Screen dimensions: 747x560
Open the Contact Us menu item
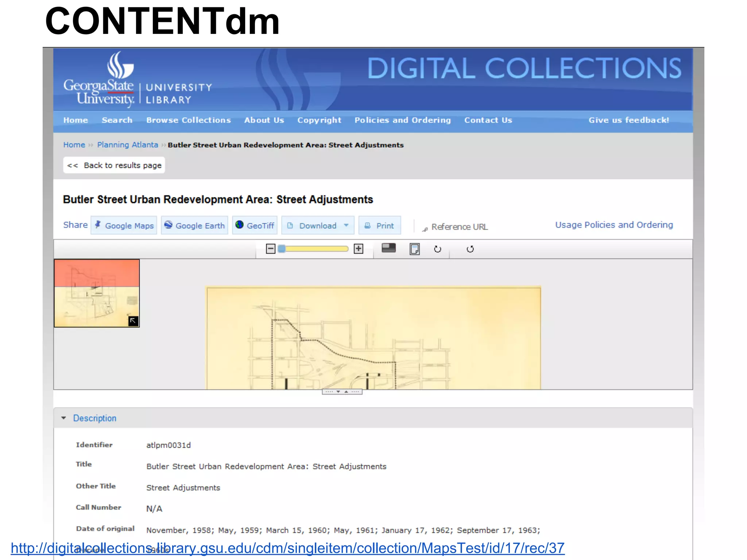[488, 120]
